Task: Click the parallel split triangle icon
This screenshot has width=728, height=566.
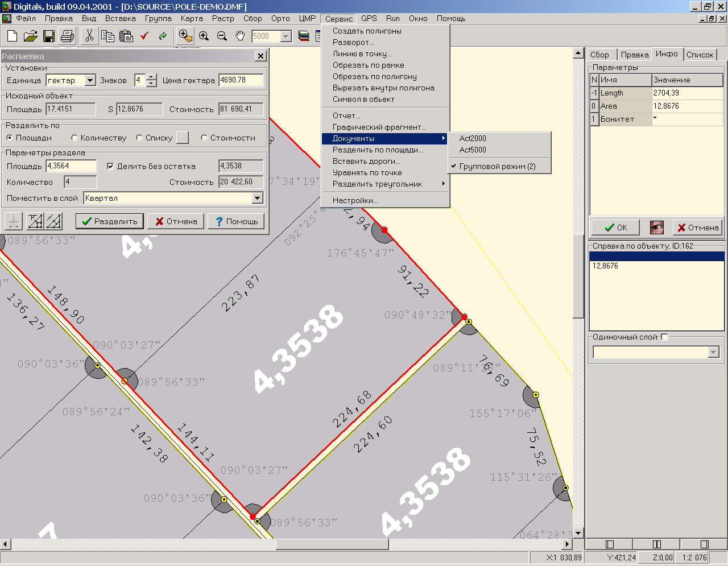Action: click(53, 221)
